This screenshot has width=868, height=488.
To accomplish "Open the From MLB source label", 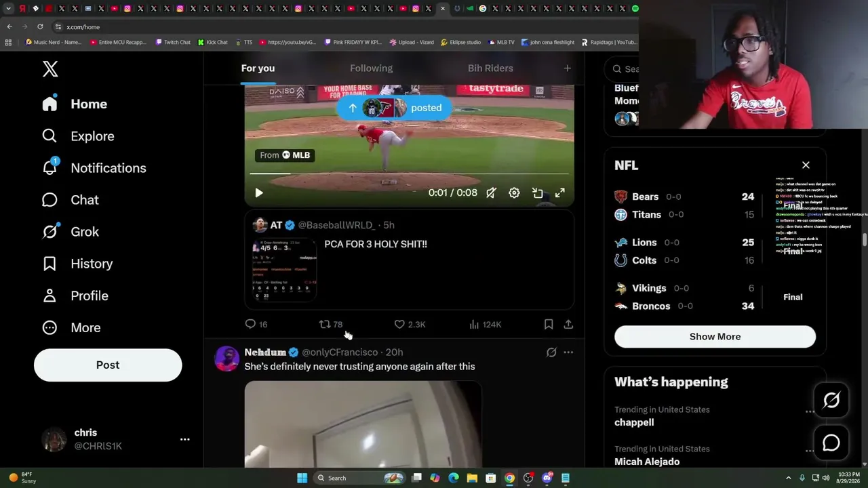I will 285,155.
